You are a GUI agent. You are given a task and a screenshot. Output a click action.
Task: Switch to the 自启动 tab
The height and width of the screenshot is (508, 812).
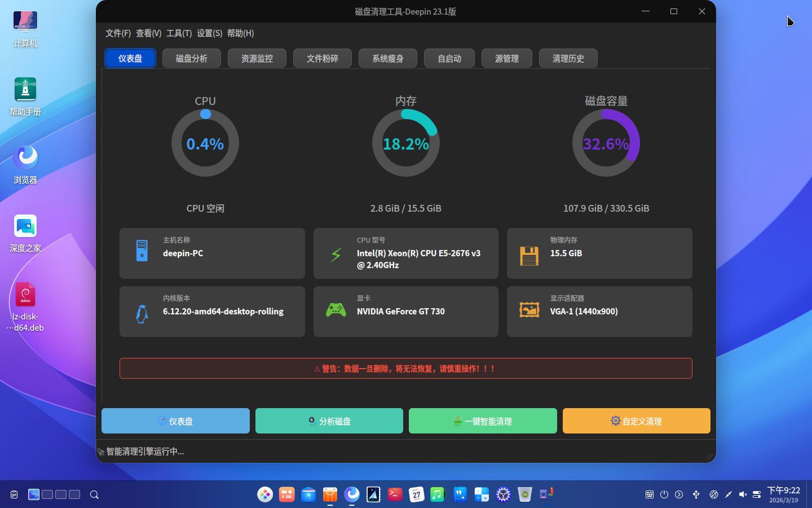pyautogui.click(x=449, y=58)
